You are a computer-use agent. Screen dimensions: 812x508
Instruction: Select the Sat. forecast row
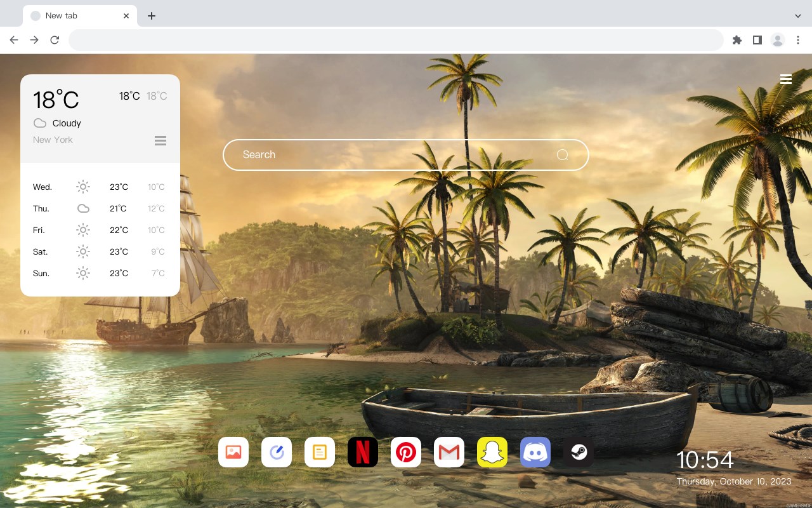coord(100,251)
